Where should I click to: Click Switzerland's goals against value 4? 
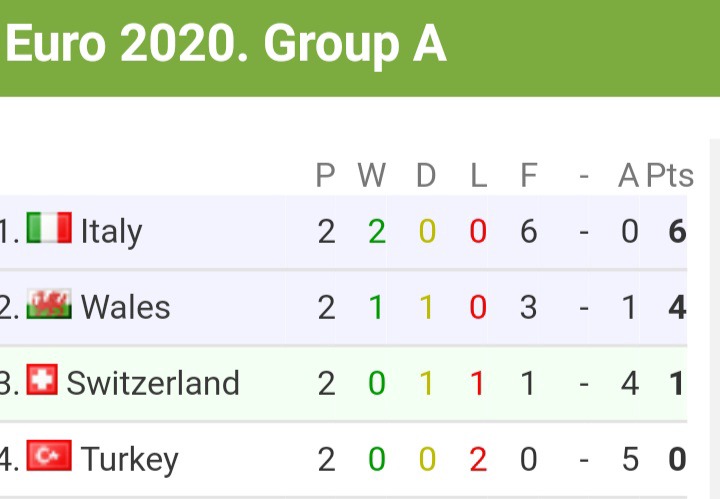pos(629,383)
